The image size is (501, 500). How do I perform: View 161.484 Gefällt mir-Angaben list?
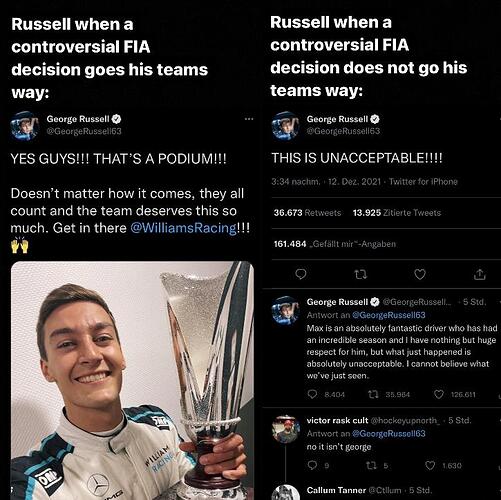[335, 244]
